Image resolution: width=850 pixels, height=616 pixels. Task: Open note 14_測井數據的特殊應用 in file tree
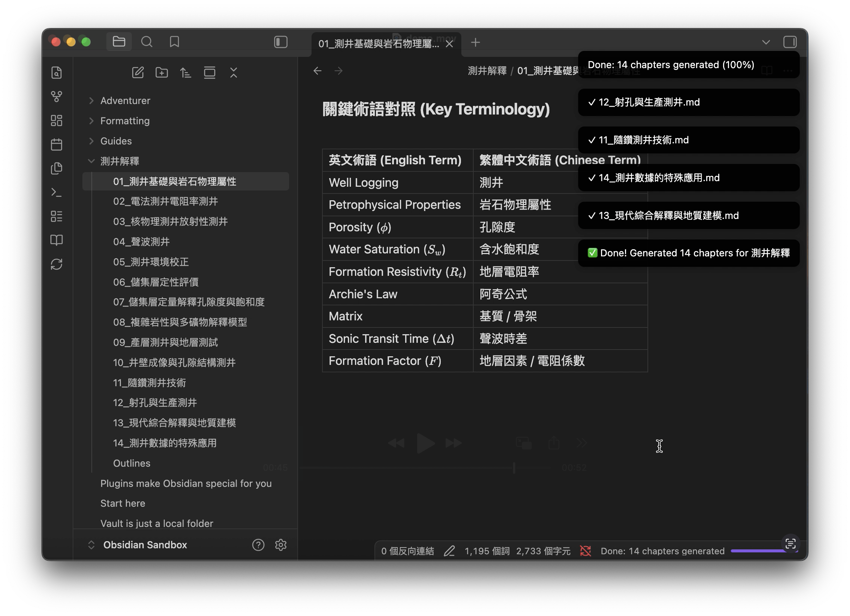click(x=164, y=443)
